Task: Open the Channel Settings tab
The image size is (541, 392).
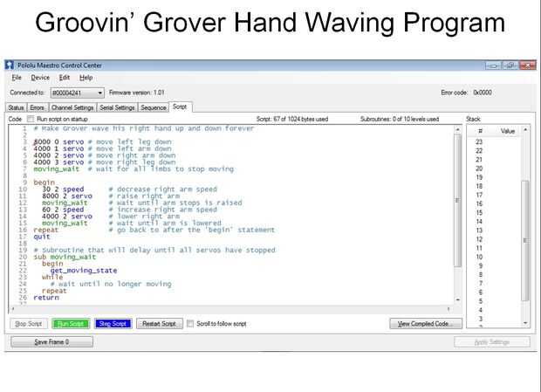Action: click(x=72, y=107)
